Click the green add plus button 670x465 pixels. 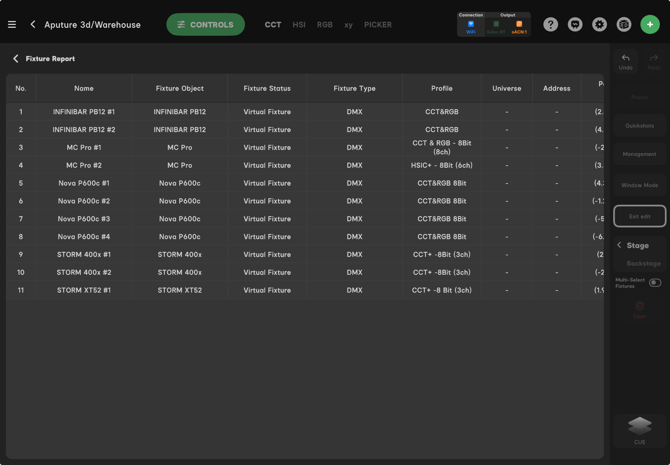coord(650,25)
